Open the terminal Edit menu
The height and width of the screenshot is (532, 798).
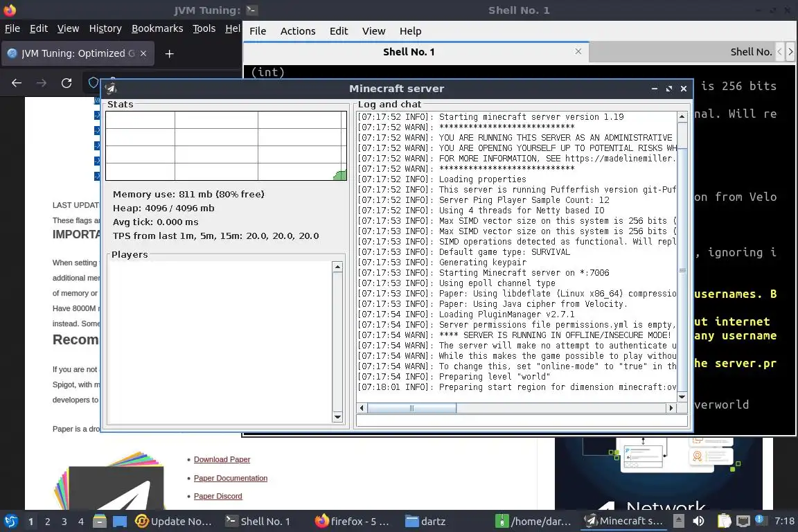pyautogui.click(x=339, y=31)
